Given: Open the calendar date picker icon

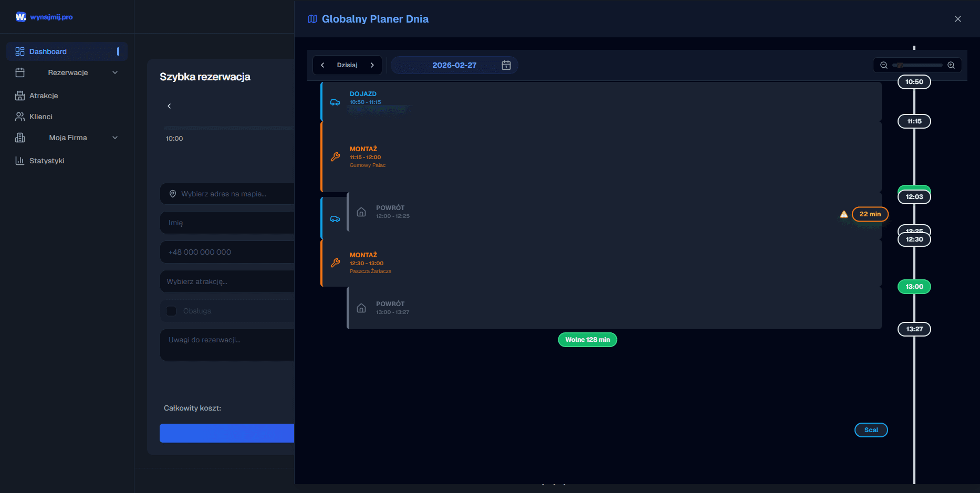Looking at the screenshot, I should pyautogui.click(x=506, y=65).
